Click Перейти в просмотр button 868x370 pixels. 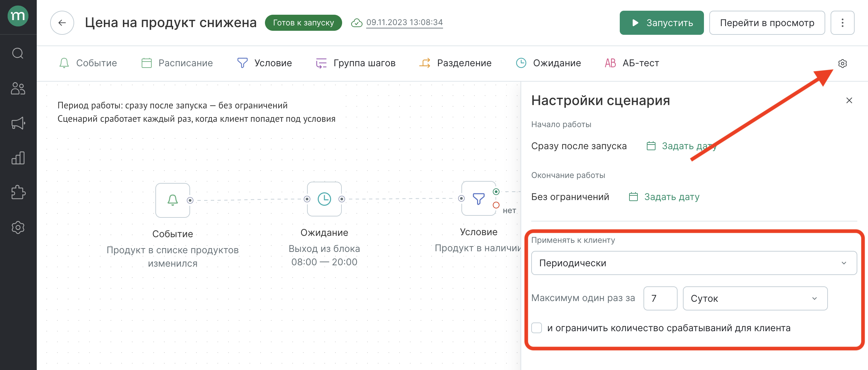(767, 23)
